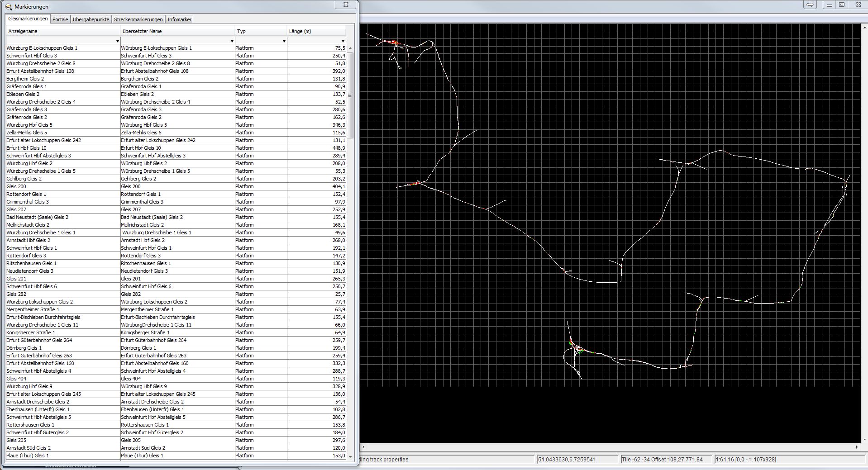Click the cell 'WürzburgDrehscheibe 1 Gleis 11' written without a space

click(156, 325)
